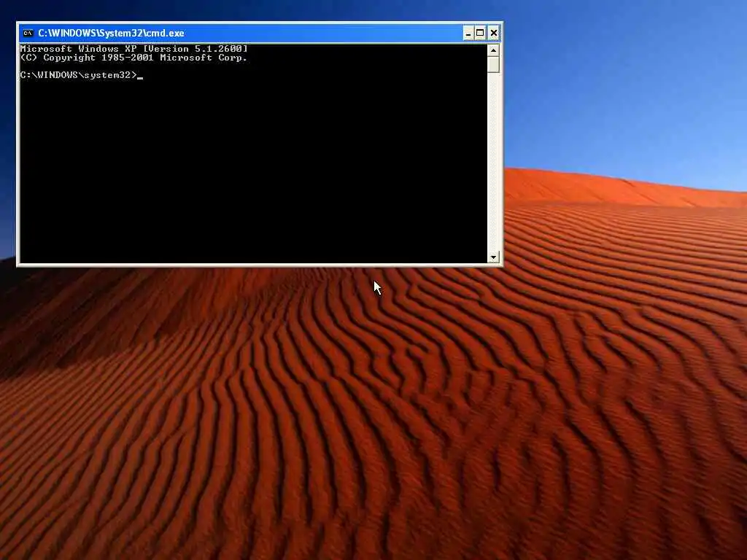747x560 pixels.
Task: Click the '(C) Copyright 1985-2001 Microsoft Corp.' line
Action: point(134,58)
